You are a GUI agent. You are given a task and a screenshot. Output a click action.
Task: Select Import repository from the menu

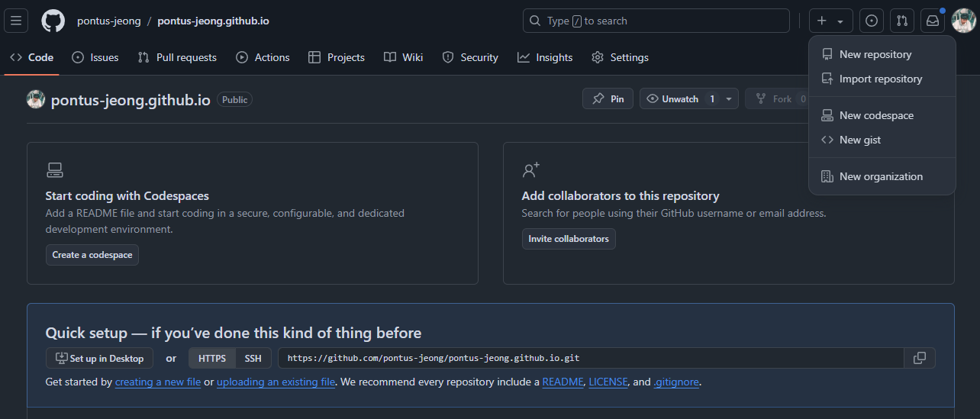pos(882,79)
